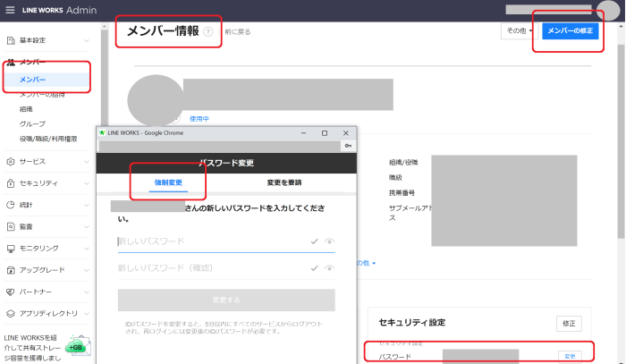Click the 前に戻る link

tap(238, 32)
